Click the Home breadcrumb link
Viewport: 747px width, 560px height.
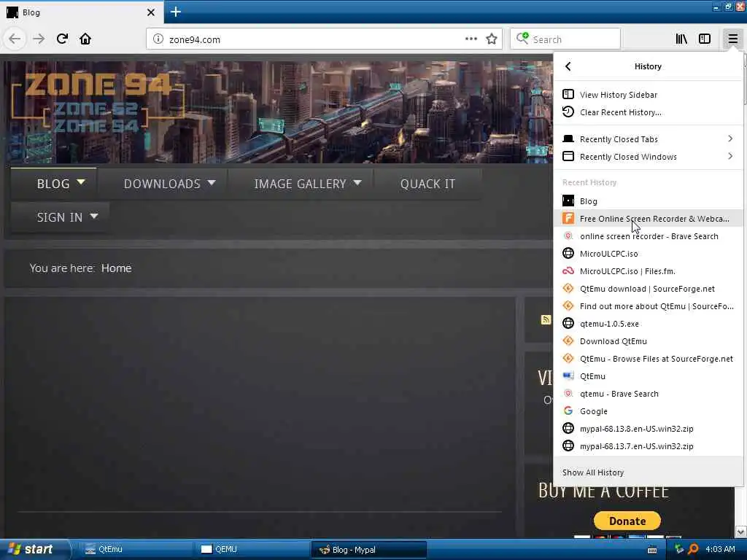tap(116, 268)
